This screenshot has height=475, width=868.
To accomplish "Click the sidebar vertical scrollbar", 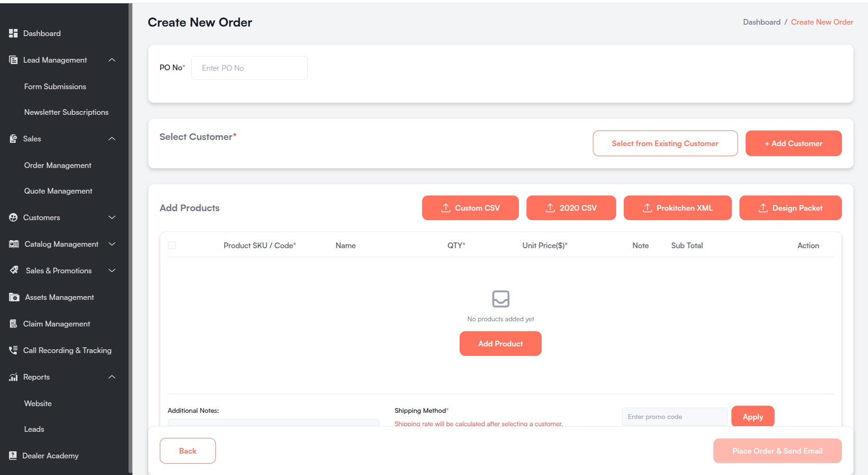I will 130,237.
